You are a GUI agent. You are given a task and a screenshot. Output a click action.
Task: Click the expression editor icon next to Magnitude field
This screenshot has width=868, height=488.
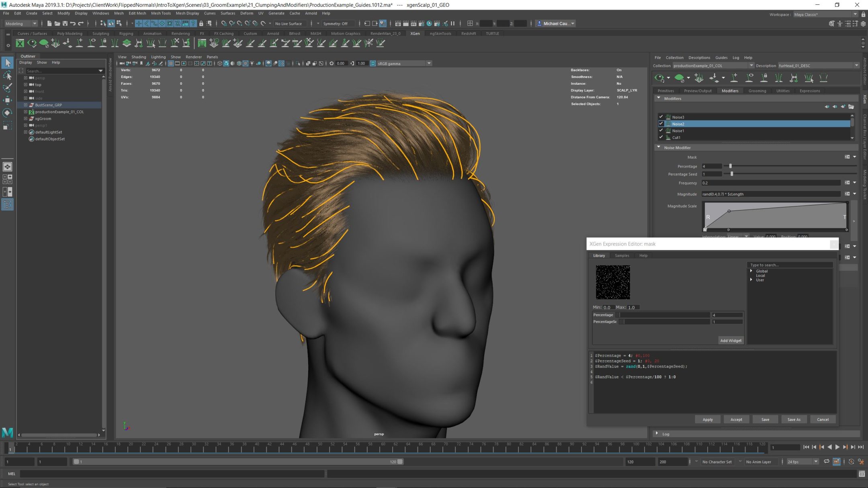pyautogui.click(x=847, y=194)
